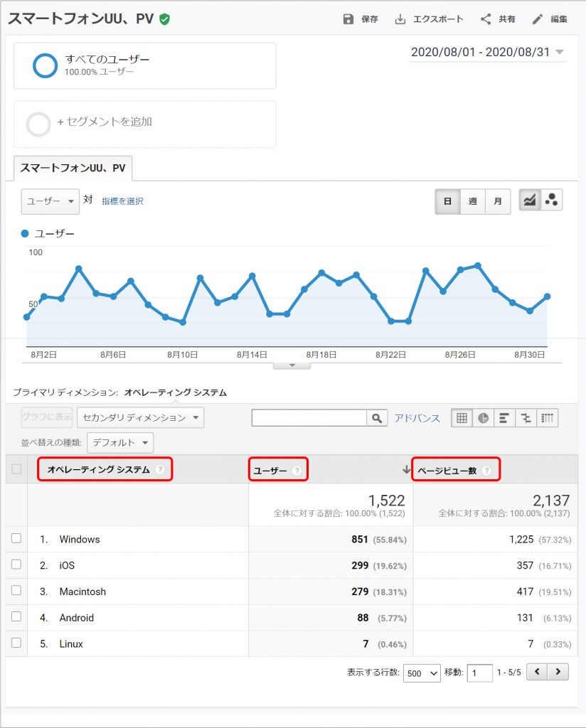
Task: Click the 指標を選択 link
Action: [x=122, y=201]
